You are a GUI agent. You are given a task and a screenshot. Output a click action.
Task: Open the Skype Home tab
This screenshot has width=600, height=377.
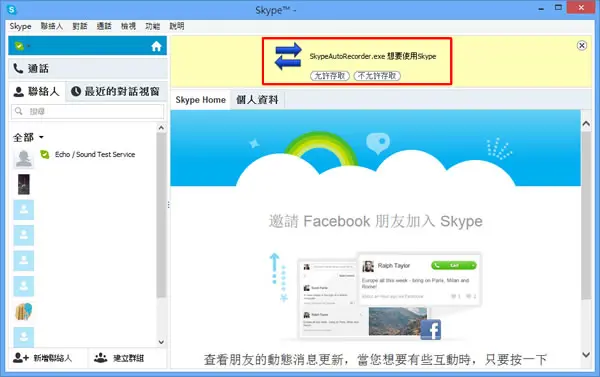pos(201,100)
